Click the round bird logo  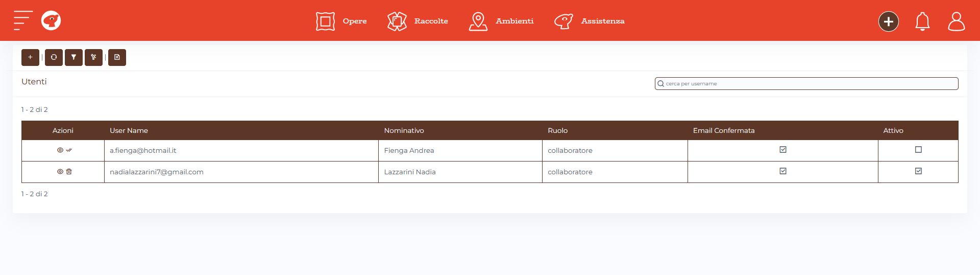click(51, 20)
